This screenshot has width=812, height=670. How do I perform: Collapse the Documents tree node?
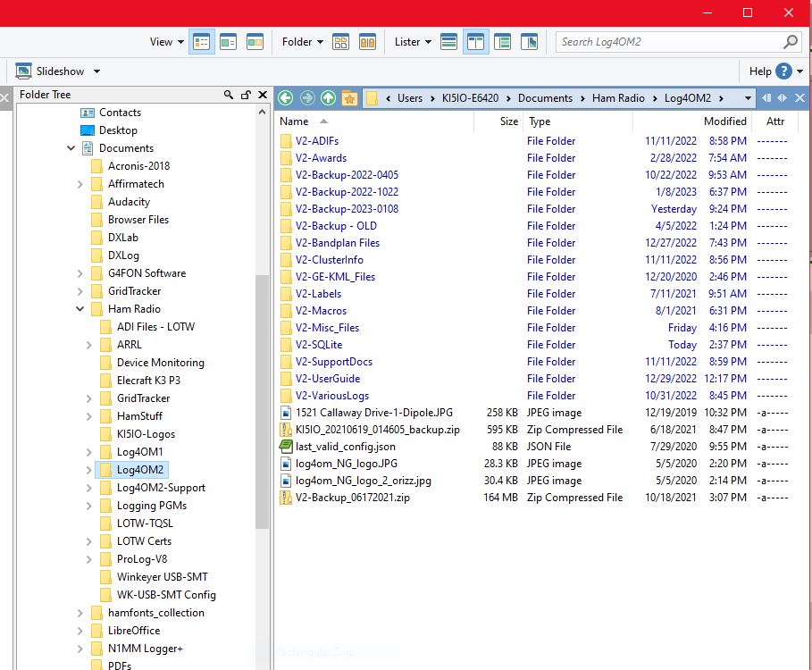[71, 148]
